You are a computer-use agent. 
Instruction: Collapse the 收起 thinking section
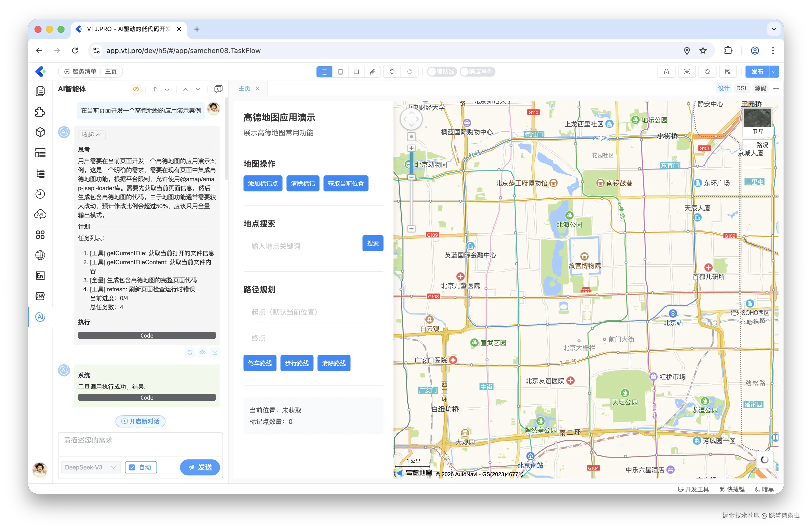coord(91,135)
